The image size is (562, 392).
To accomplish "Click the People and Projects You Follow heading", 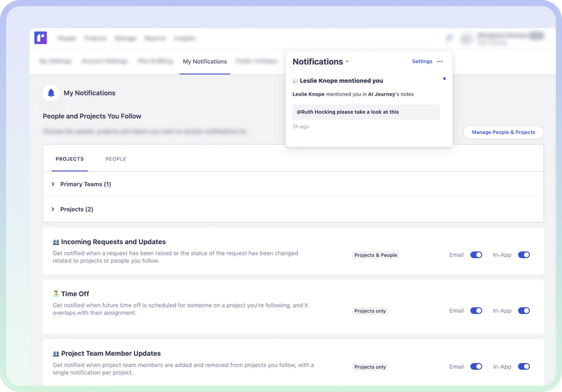I will coord(92,116).
